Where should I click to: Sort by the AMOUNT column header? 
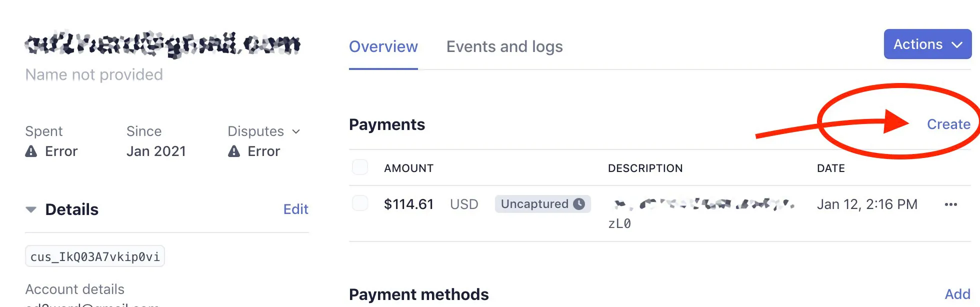coord(408,168)
